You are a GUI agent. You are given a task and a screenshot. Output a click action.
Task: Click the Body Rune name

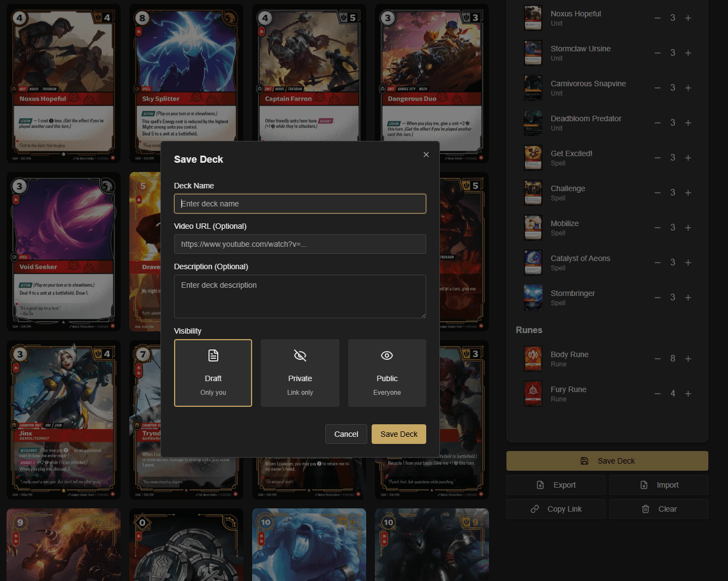(569, 354)
